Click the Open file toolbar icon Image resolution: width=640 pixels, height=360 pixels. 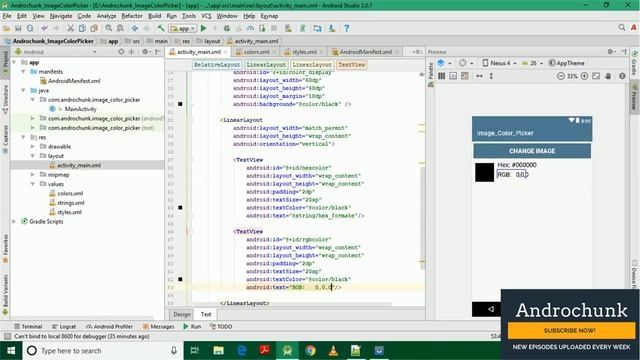point(6,29)
